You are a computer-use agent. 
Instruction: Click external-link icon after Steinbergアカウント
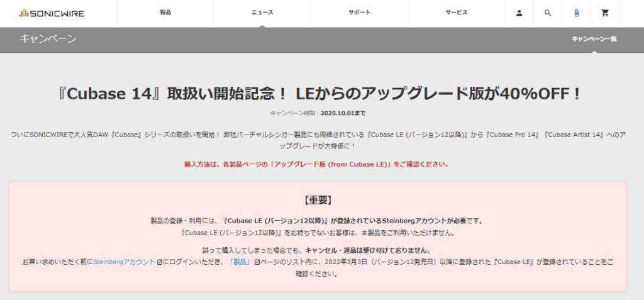[x=160, y=262]
